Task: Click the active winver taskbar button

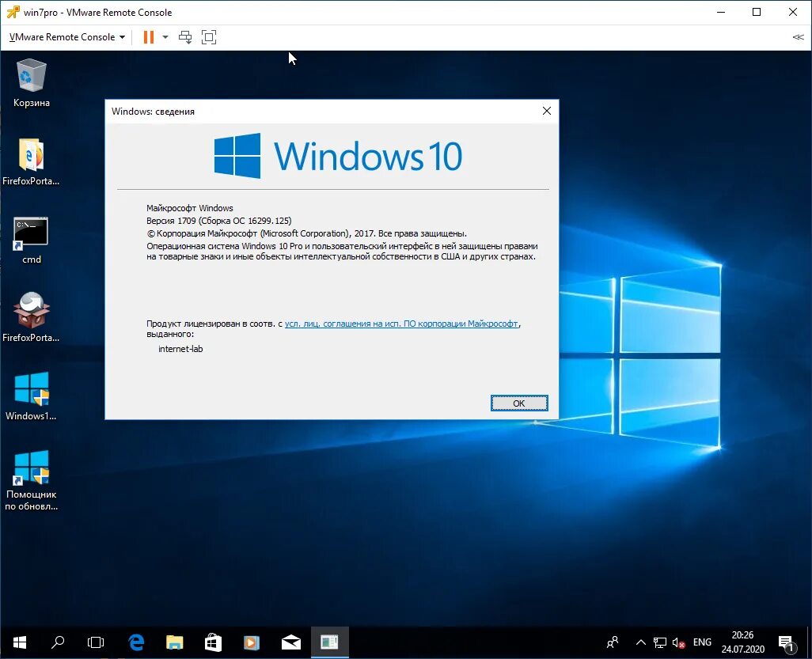Action: pos(330,642)
